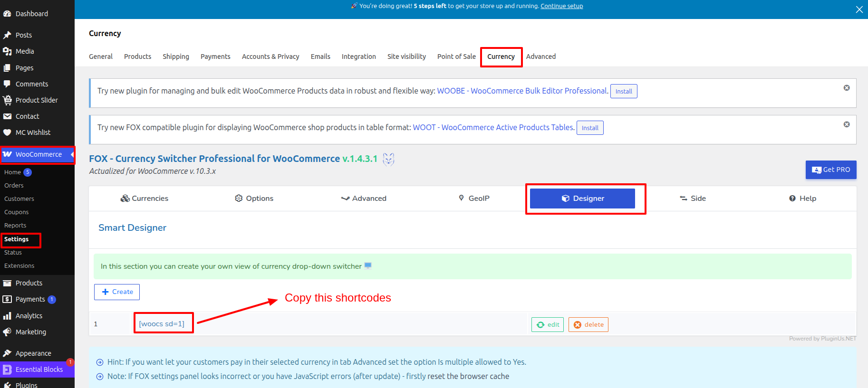This screenshot has height=388, width=868.
Task: Collapse the WooCommerce menu arrow
Action: [72, 154]
